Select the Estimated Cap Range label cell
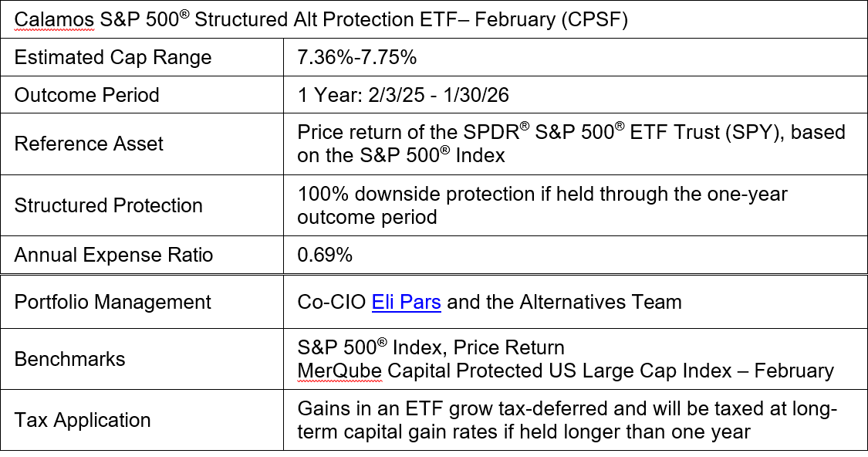This screenshot has height=457, width=868. coord(142,57)
